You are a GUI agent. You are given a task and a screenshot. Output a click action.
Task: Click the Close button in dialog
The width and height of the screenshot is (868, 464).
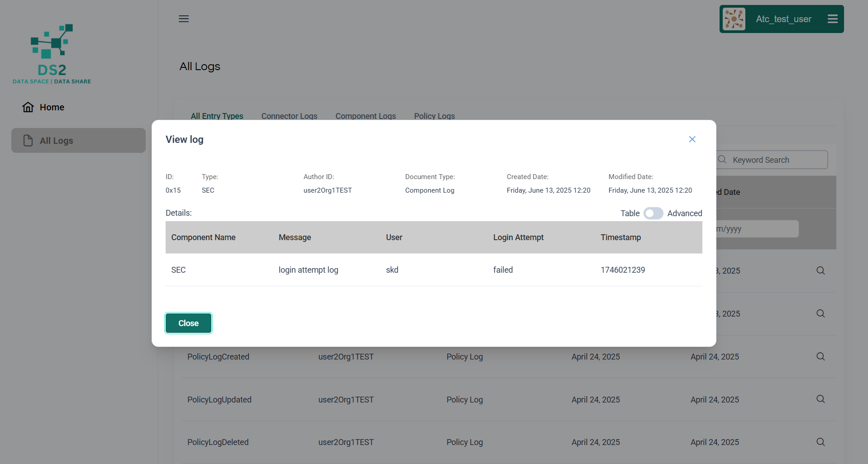(188, 323)
